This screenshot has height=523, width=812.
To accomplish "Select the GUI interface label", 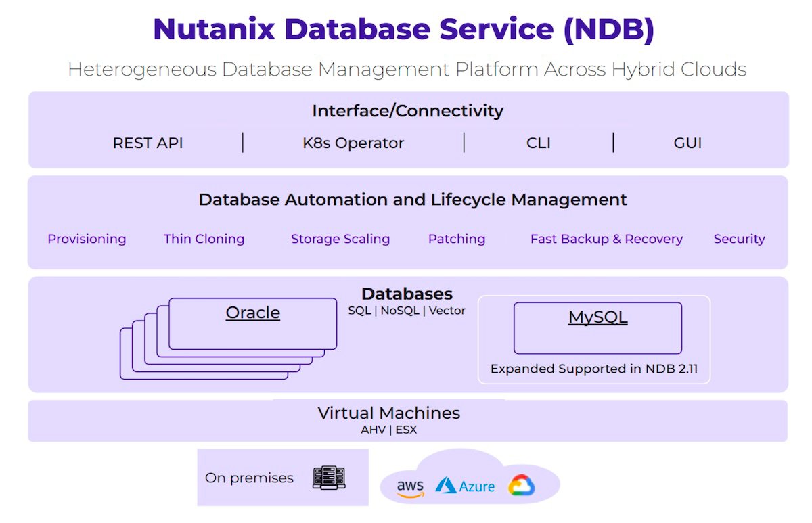I will (687, 143).
